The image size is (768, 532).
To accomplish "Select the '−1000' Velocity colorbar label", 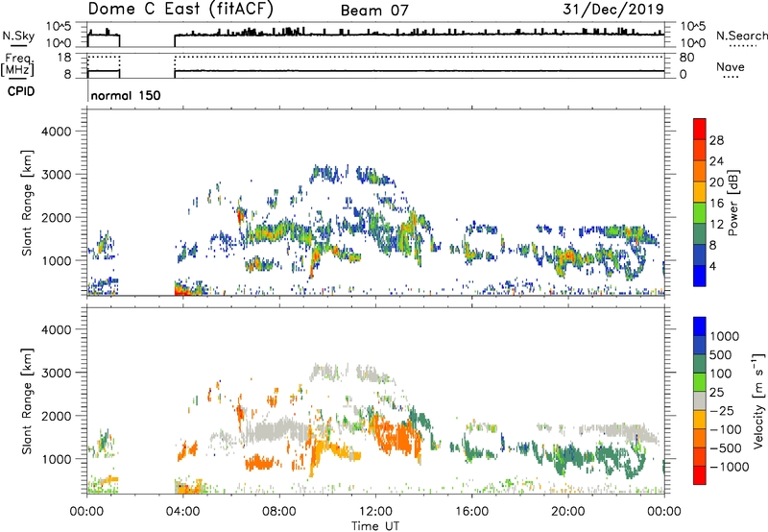I will (x=730, y=467).
